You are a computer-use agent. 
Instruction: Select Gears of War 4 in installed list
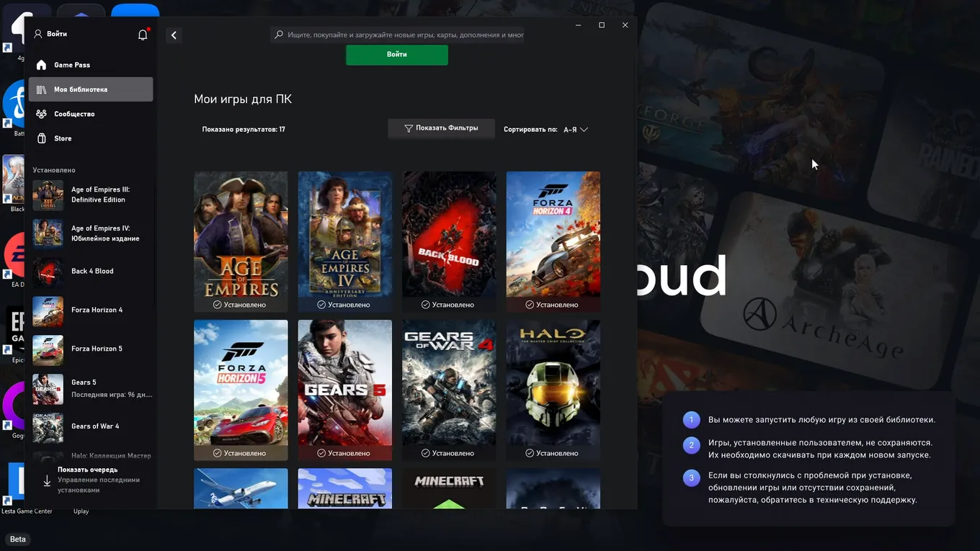click(95, 426)
